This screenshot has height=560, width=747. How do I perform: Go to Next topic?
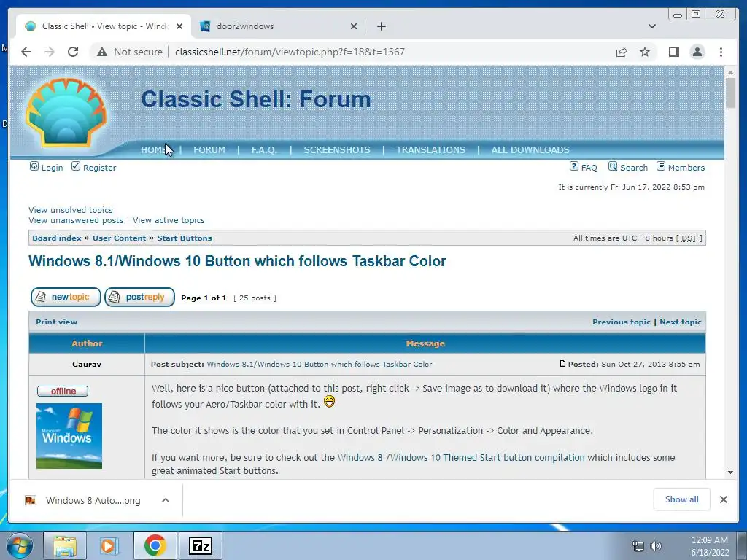[x=681, y=322]
